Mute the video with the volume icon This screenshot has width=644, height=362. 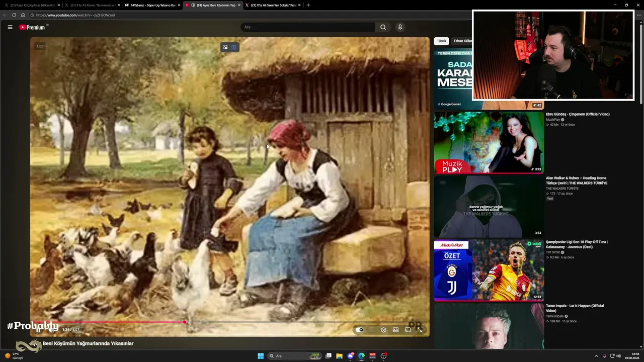[x=51, y=330]
